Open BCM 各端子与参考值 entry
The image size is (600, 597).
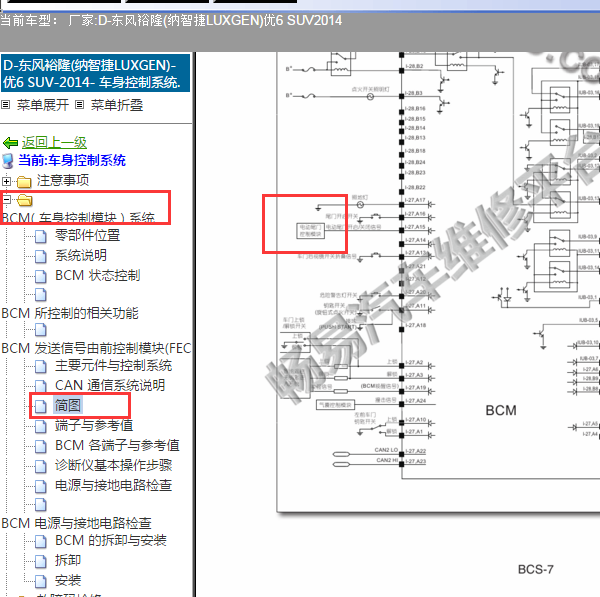click(x=117, y=445)
